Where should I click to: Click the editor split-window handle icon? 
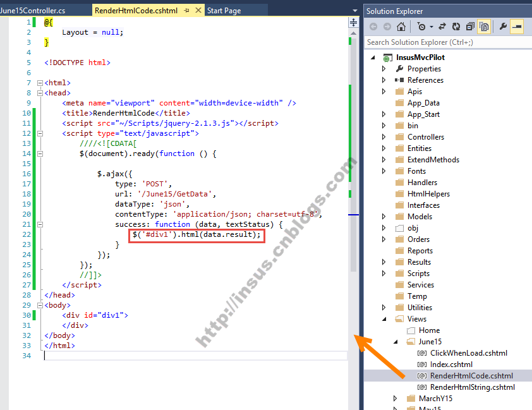tap(353, 22)
